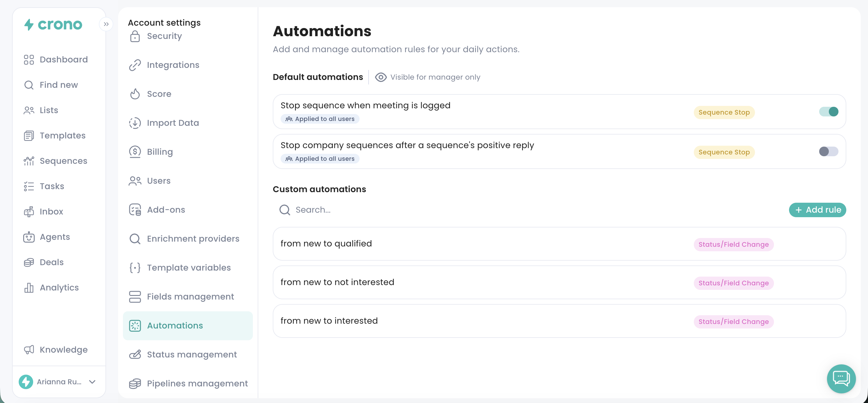Open Status management settings
Screen dimensions: 868x403
(x=188, y=354)
